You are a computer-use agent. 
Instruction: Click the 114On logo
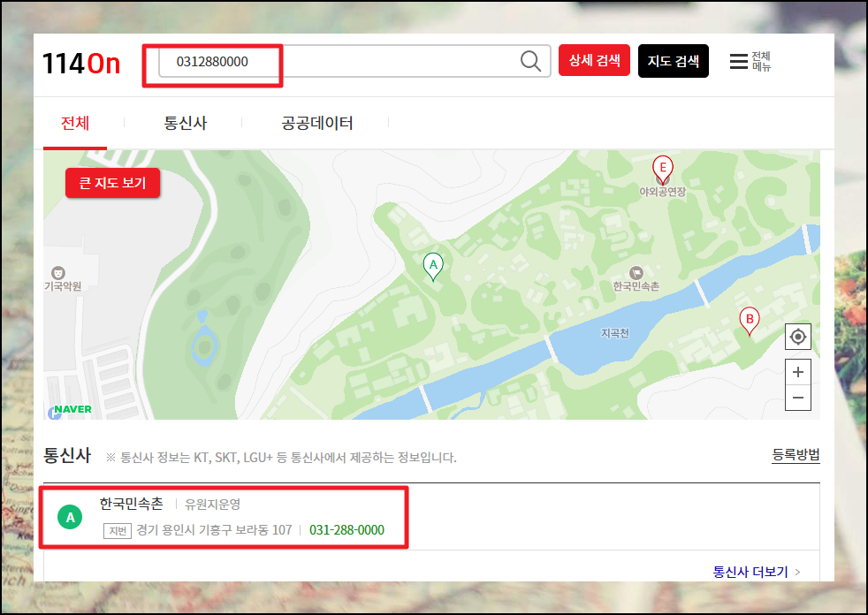[80, 63]
